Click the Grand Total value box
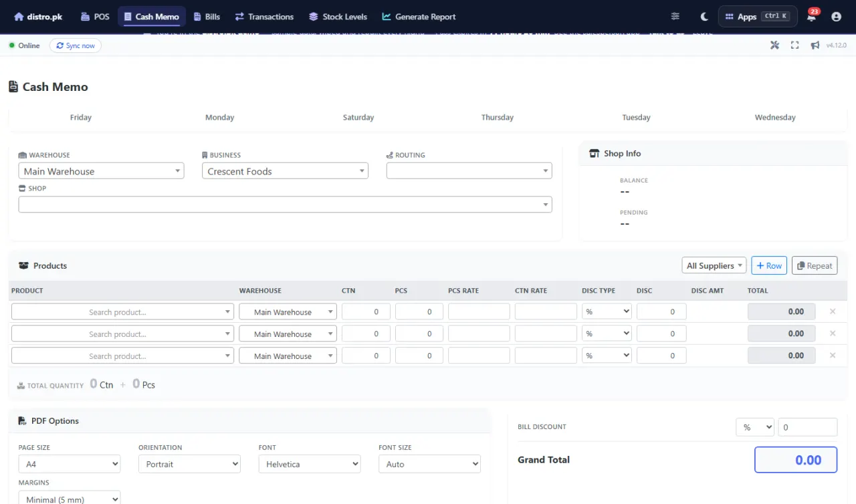This screenshot has height=504, width=856. [x=796, y=460]
